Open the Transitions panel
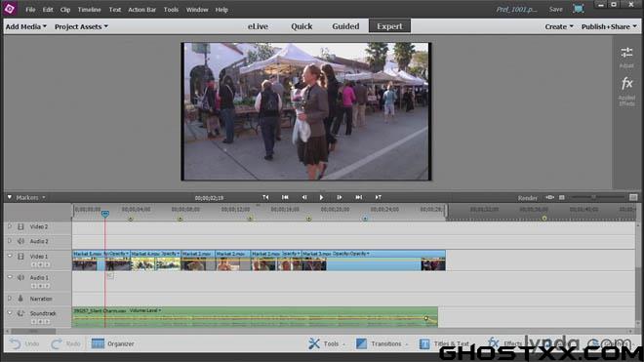This screenshot has height=362, width=644. pyautogui.click(x=382, y=343)
